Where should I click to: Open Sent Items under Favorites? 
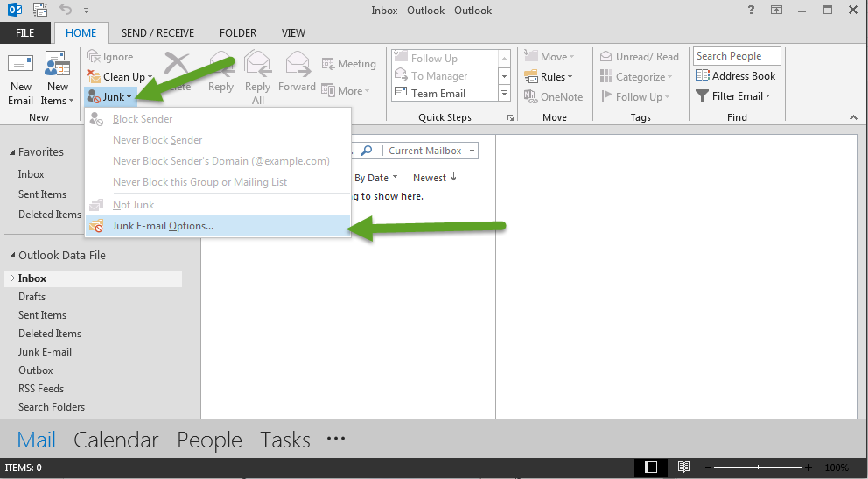(43, 194)
